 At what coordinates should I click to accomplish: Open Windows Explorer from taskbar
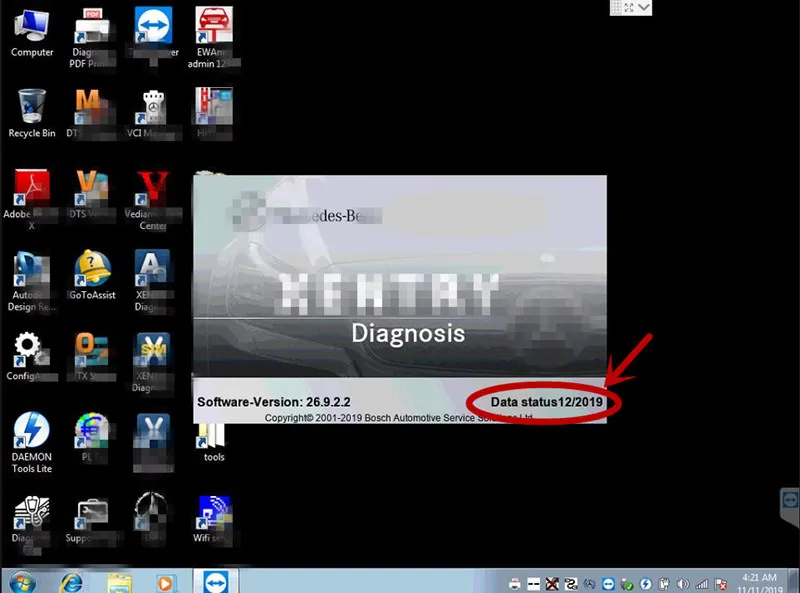pos(119,582)
